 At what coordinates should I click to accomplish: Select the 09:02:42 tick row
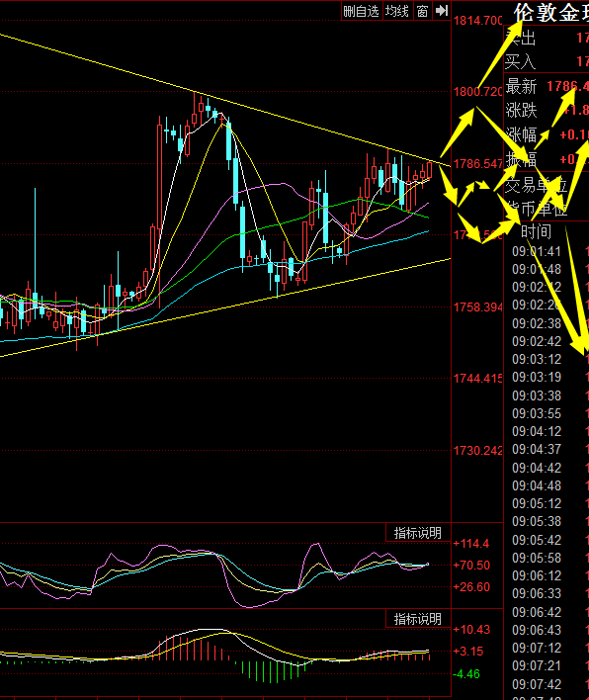550,341
